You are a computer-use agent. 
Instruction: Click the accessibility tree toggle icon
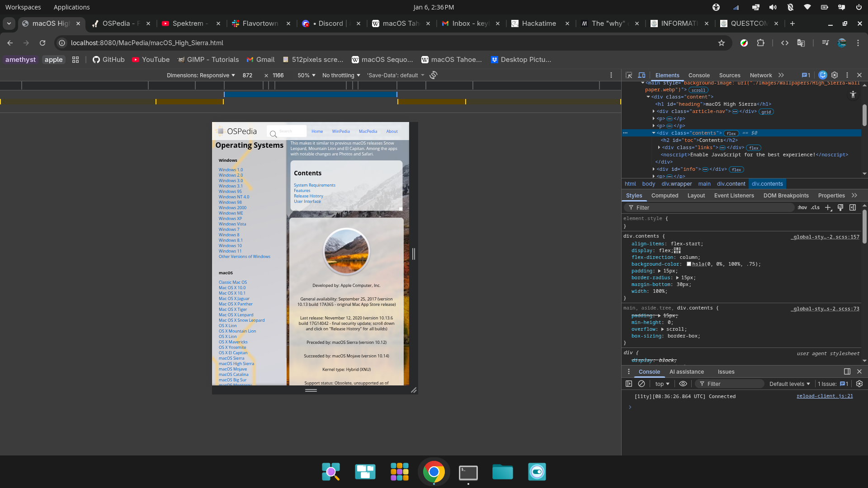click(x=853, y=94)
